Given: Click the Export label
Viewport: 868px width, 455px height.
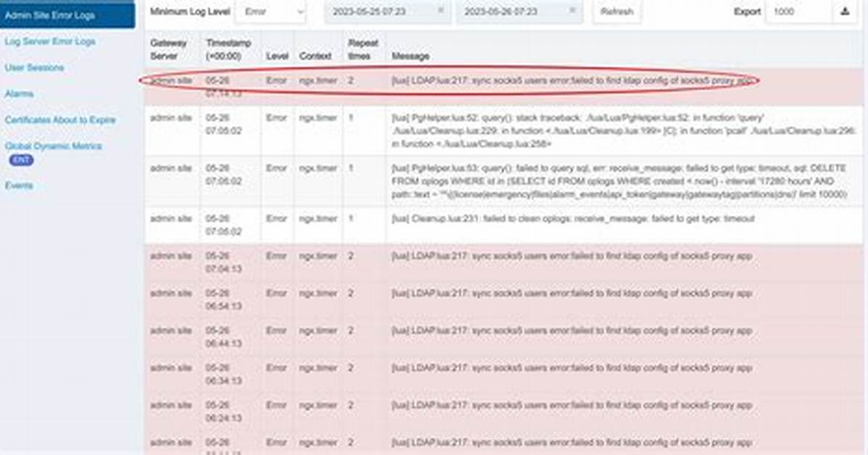Looking at the screenshot, I should [747, 11].
